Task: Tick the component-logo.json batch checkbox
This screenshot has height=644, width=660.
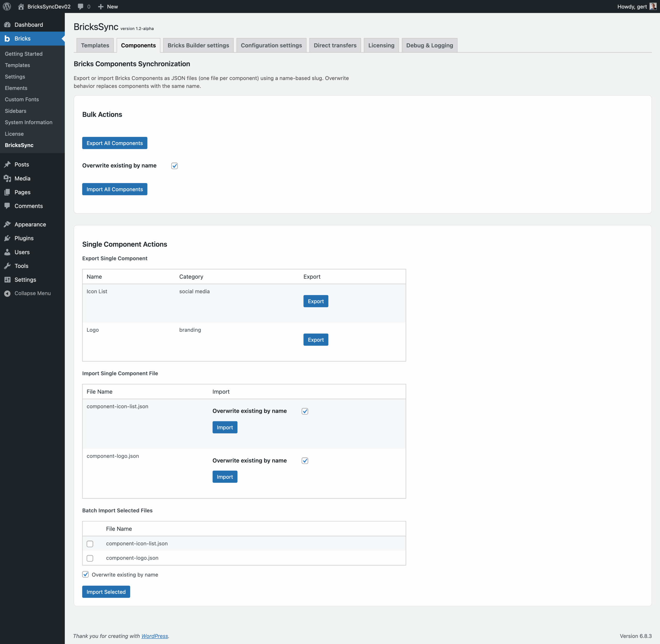Action: (90, 558)
